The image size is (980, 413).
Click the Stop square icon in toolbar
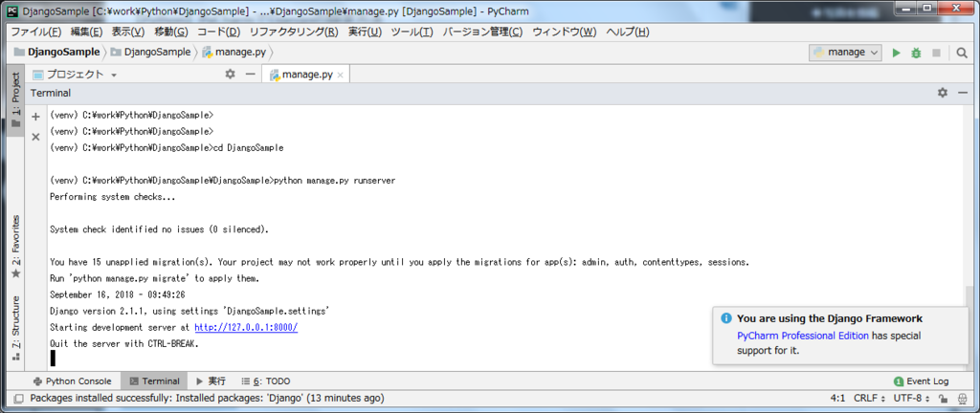pos(936,53)
